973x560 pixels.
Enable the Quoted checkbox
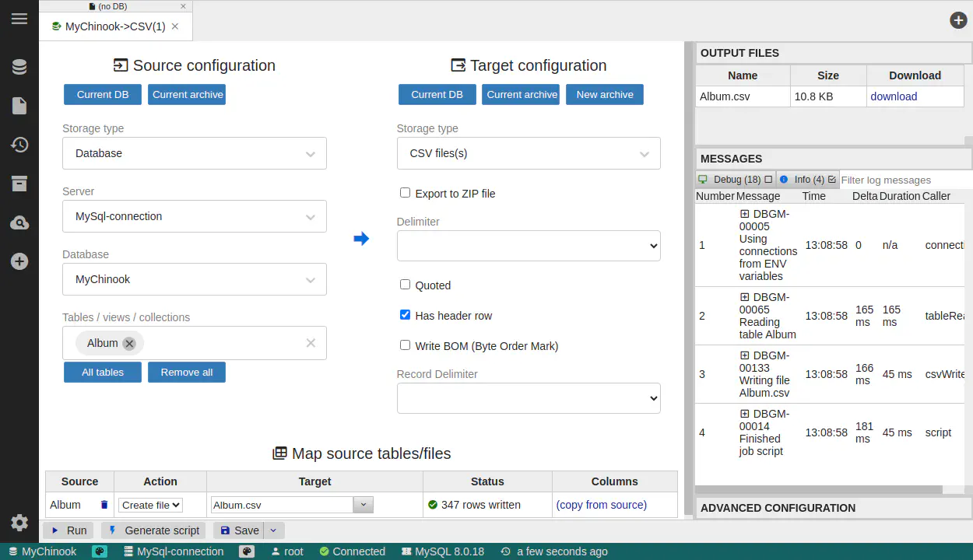[x=405, y=285]
